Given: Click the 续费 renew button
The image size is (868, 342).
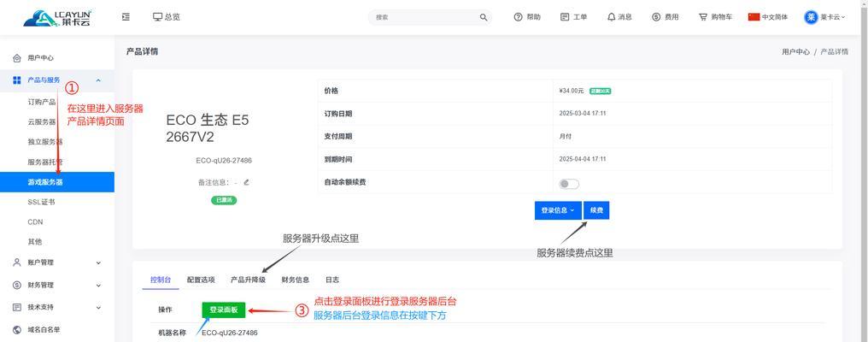Looking at the screenshot, I should [x=596, y=210].
